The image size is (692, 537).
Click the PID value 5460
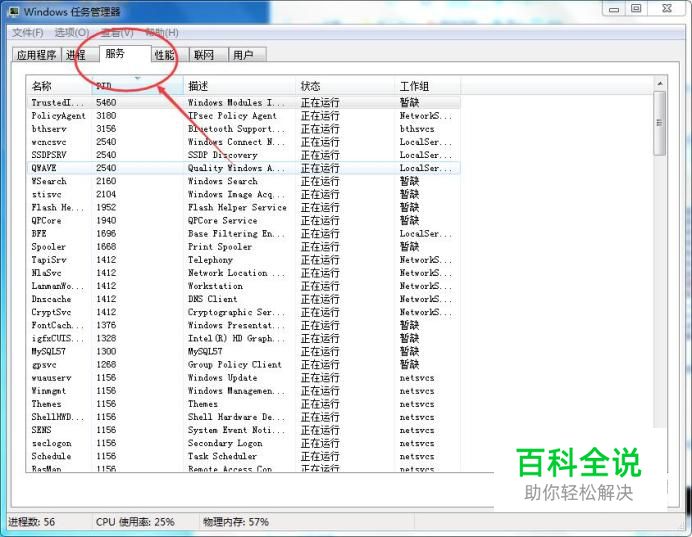[x=106, y=102]
